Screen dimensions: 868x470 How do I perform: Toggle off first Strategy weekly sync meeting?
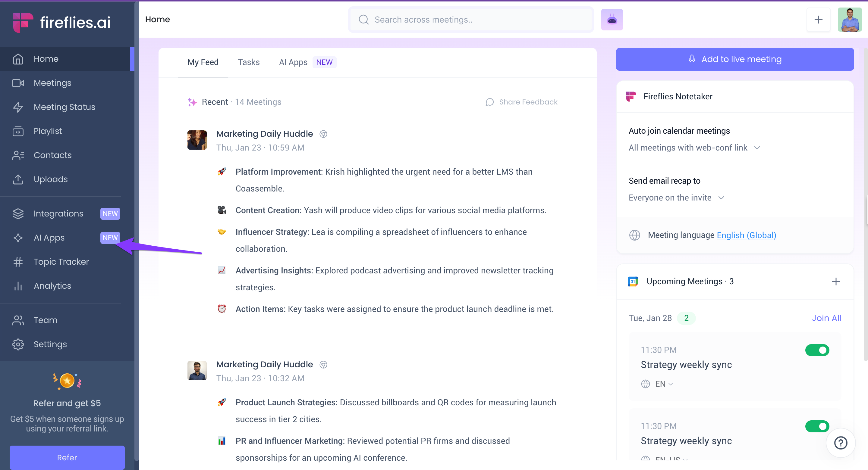click(817, 350)
